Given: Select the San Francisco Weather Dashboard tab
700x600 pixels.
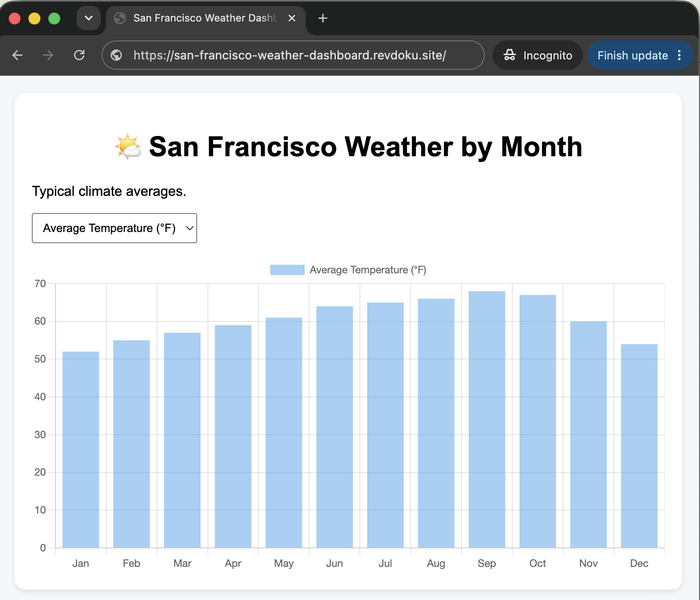Looking at the screenshot, I should (206, 18).
